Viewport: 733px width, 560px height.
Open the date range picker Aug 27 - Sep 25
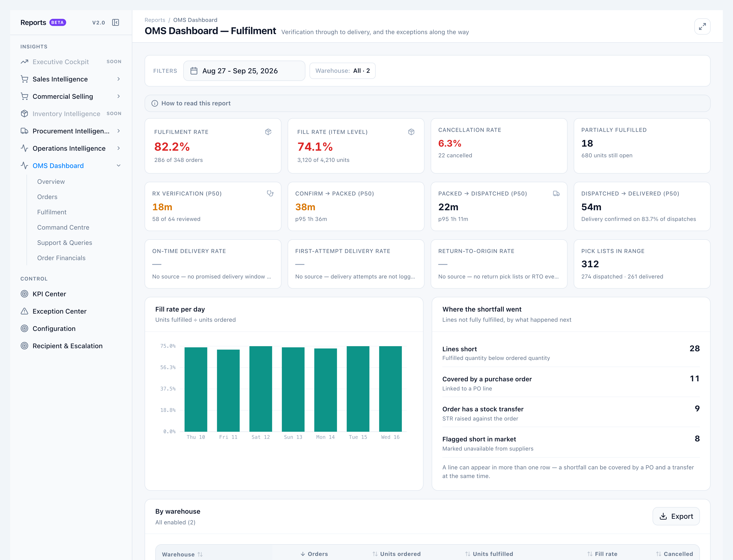point(244,71)
